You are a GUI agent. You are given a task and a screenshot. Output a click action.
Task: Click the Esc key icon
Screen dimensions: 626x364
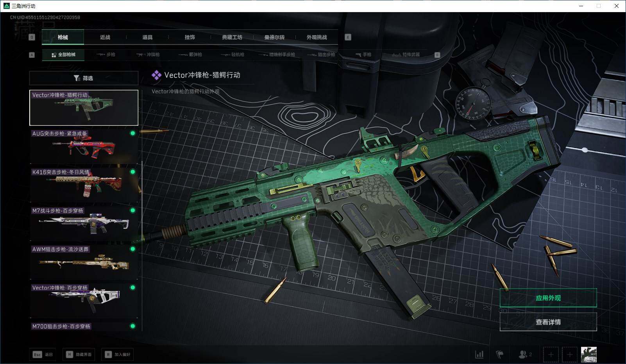tap(37, 354)
